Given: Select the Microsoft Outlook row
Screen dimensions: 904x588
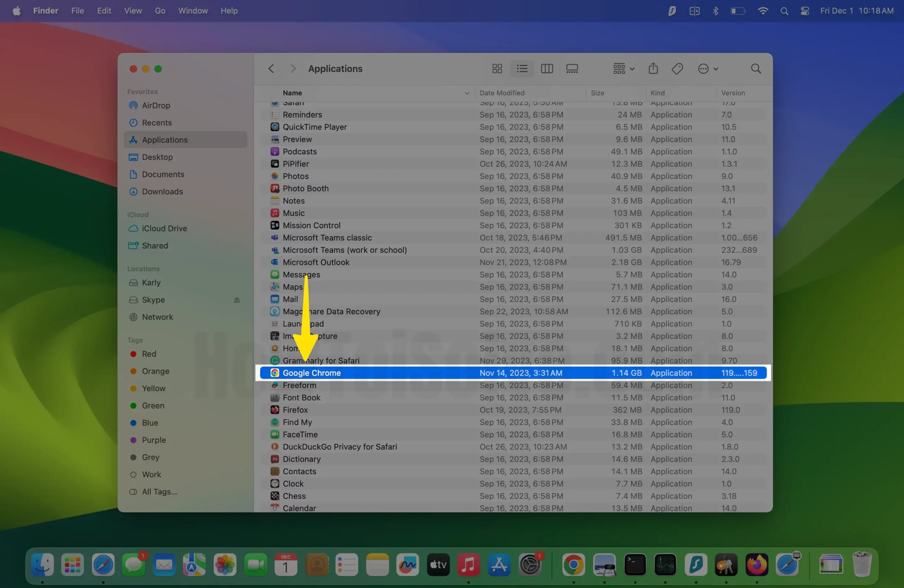Looking at the screenshot, I should [x=513, y=262].
